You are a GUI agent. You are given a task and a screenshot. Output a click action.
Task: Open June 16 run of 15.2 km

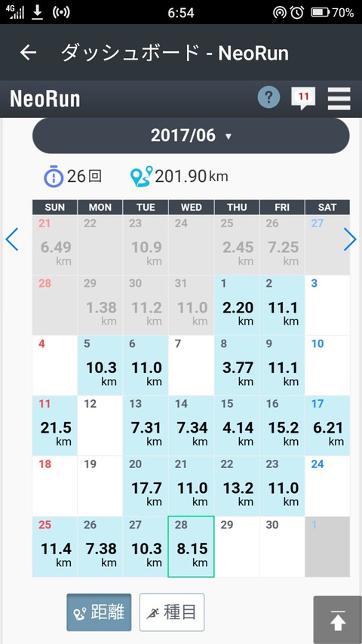click(282, 426)
